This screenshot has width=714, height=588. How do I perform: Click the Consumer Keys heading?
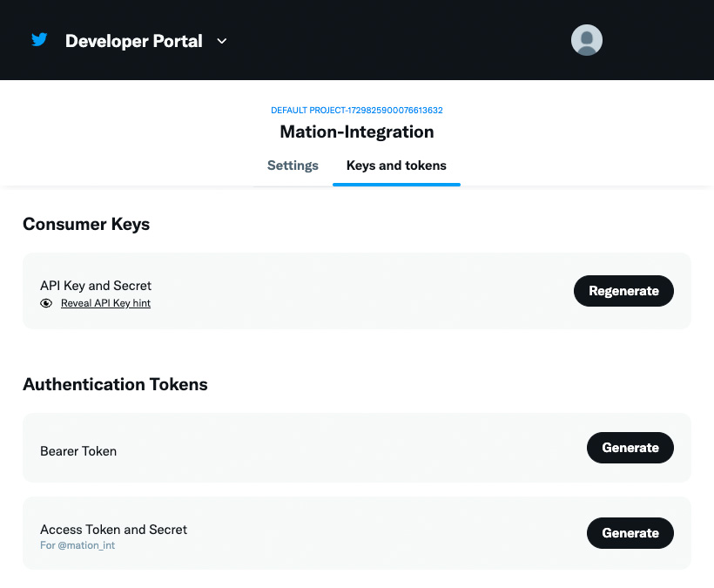coord(86,224)
